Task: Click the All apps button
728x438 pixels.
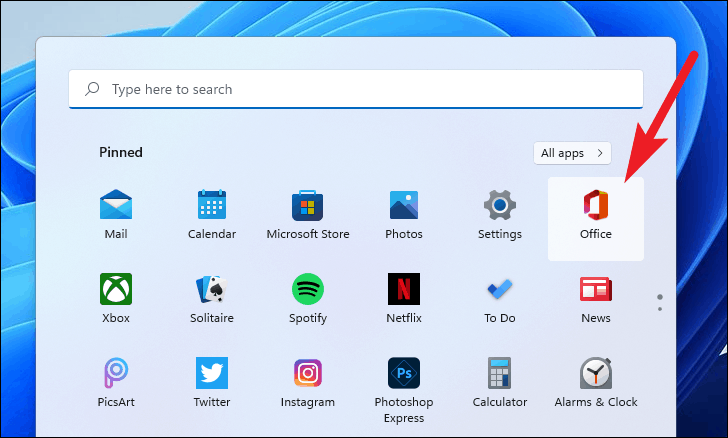Action: point(572,153)
